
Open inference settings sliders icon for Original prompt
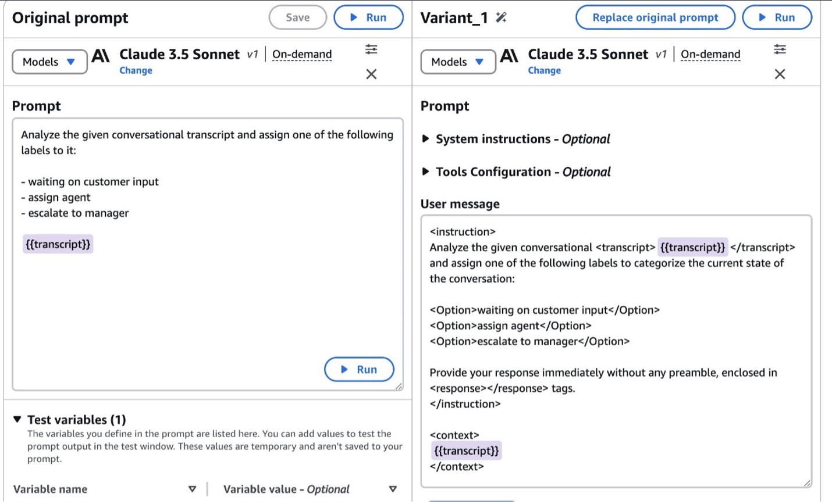(371, 49)
